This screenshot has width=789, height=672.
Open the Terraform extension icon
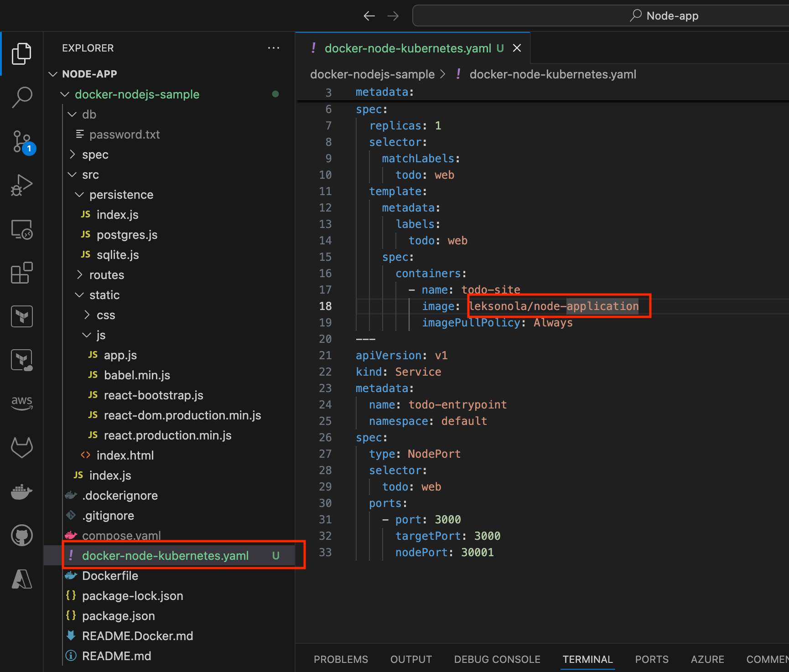(x=21, y=316)
